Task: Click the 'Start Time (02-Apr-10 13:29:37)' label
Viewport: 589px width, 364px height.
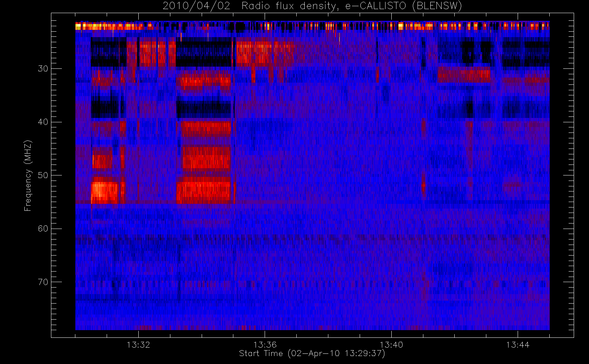Action: click(312, 353)
